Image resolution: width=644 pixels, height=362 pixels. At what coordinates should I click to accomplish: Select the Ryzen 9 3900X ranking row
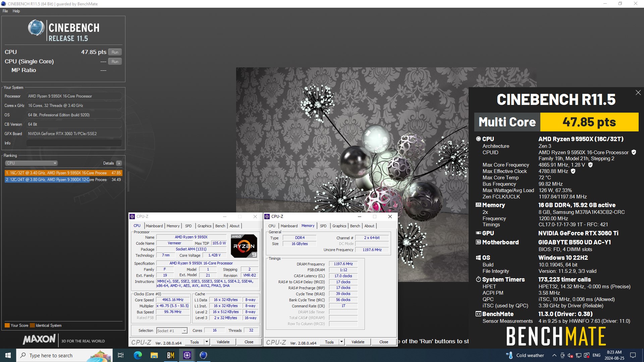tap(63, 180)
